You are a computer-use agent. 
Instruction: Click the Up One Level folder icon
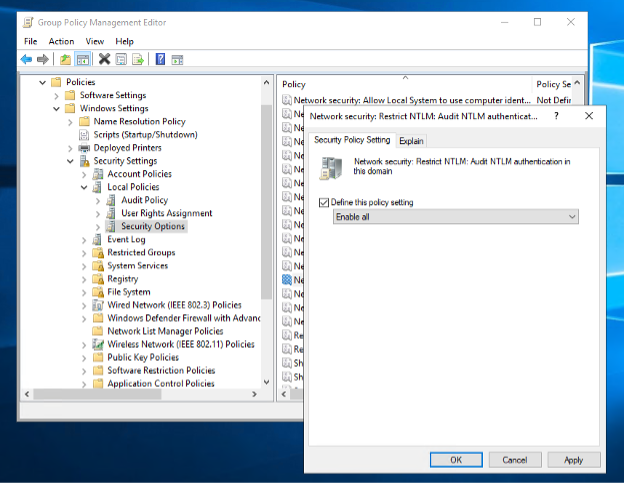(65, 59)
